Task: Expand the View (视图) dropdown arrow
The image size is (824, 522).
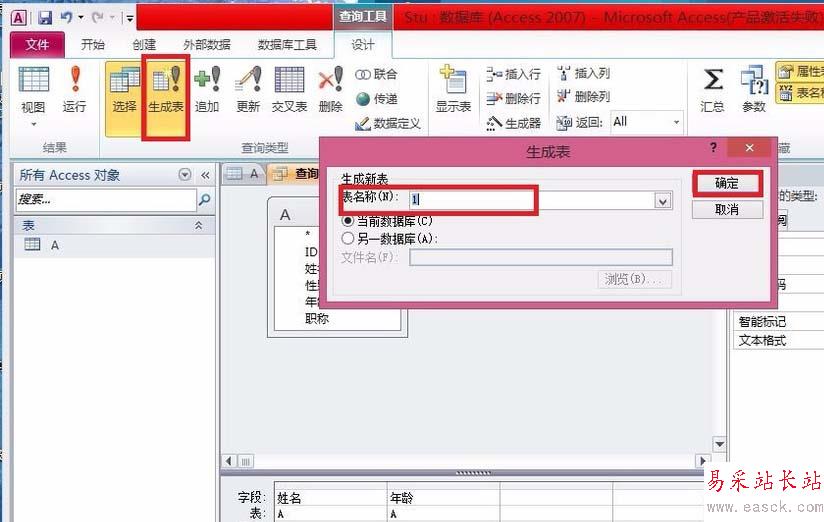Action: click(34, 125)
